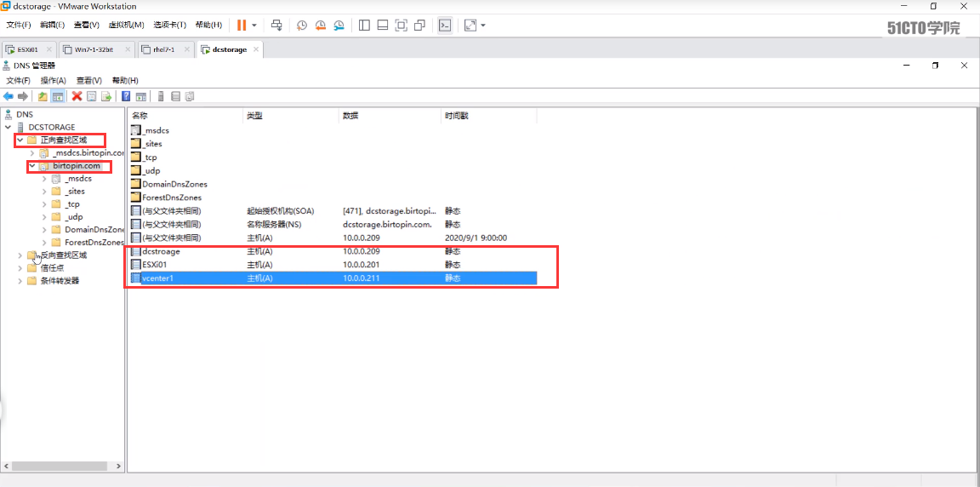Viewport: 980px width, 487px height.
Task: Select the SOA 起始授权机构 record
Action: tap(333, 211)
